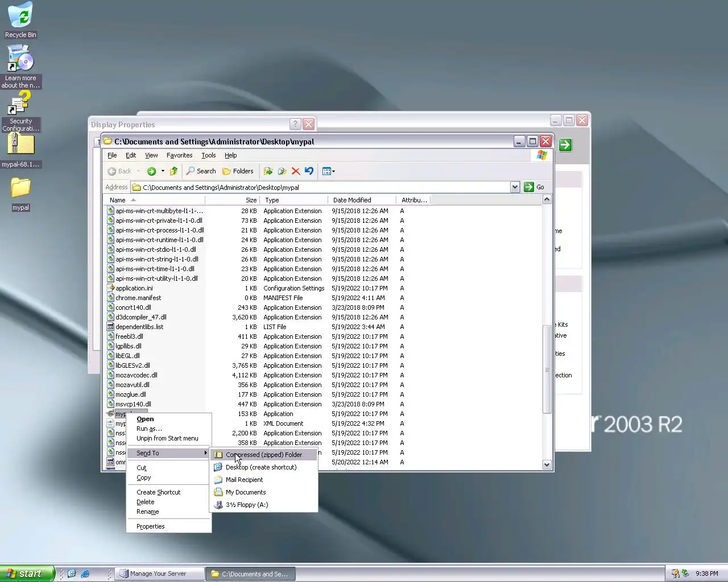Click the C:\Documents and Se... taskbar button

click(250, 573)
